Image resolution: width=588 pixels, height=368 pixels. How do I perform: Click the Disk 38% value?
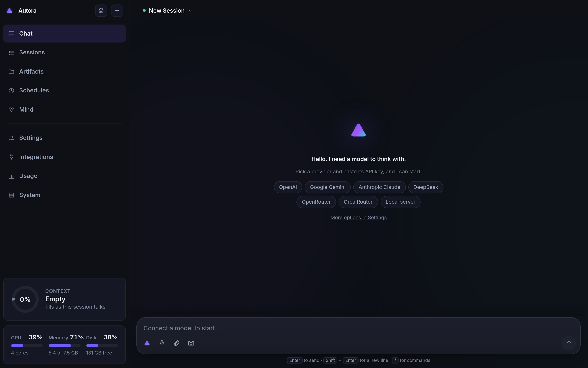pos(111,337)
